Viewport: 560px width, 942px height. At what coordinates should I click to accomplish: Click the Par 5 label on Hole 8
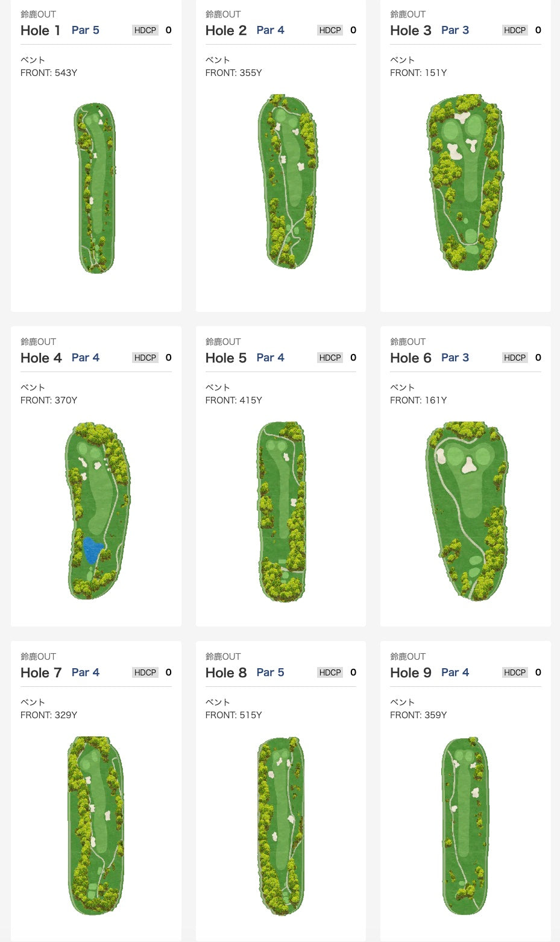270,672
